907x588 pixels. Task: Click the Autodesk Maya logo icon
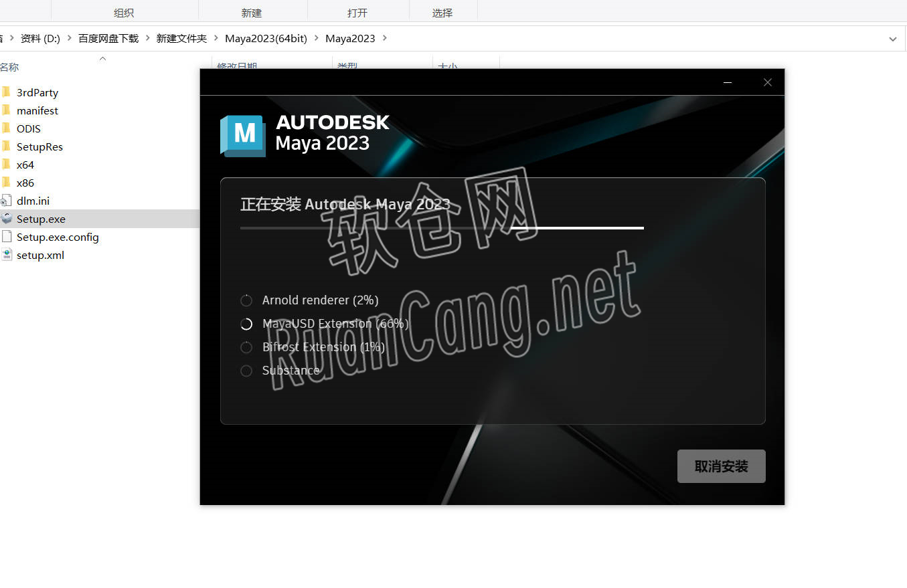click(x=243, y=136)
